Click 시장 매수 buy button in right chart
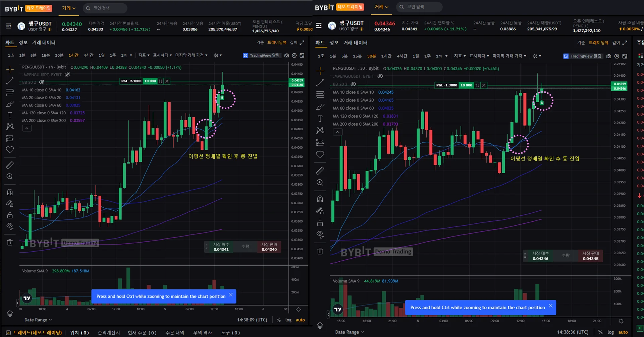The image size is (644, 337). point(540,256)
